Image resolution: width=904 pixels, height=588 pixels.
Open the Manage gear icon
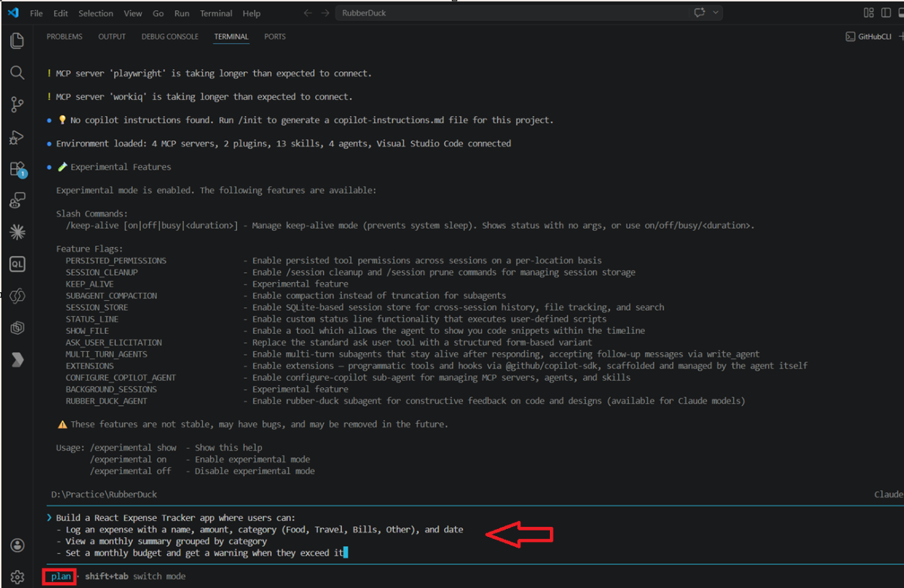pos(17,577)
